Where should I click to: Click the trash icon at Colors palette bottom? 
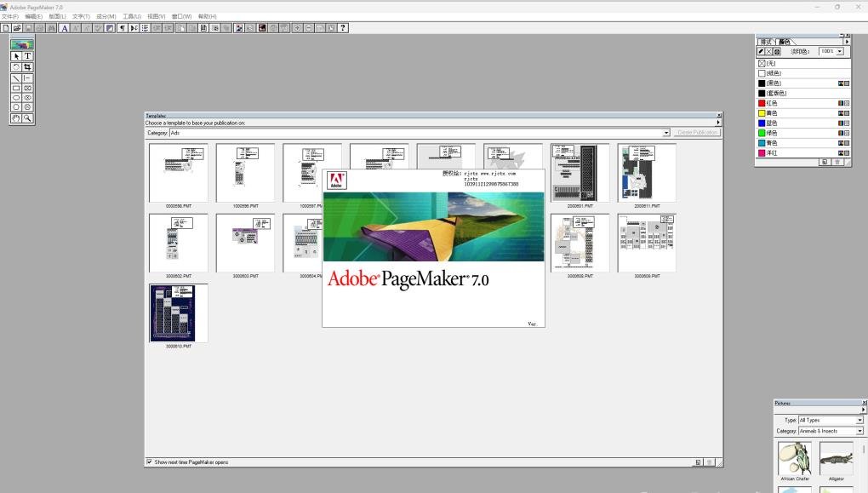[837, 162]
